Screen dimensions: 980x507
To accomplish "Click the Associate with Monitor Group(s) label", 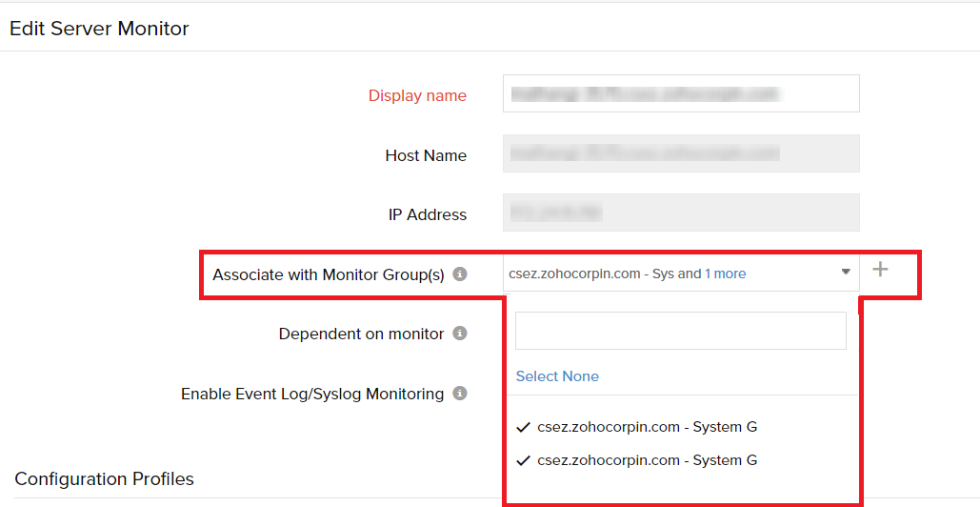I will click(329, 274).
